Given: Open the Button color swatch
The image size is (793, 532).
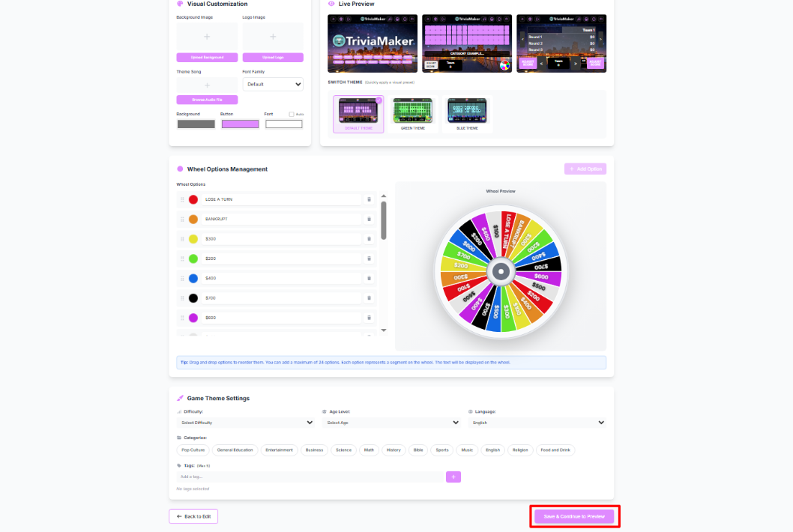Looking at the screenshot, I should click(x=241, y=124).
